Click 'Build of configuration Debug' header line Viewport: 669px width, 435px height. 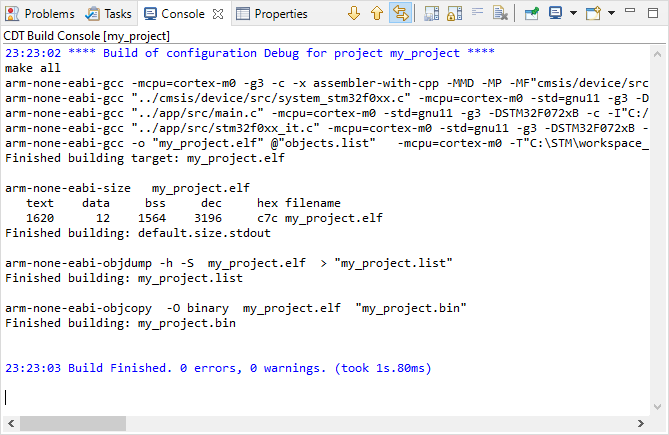250,53
